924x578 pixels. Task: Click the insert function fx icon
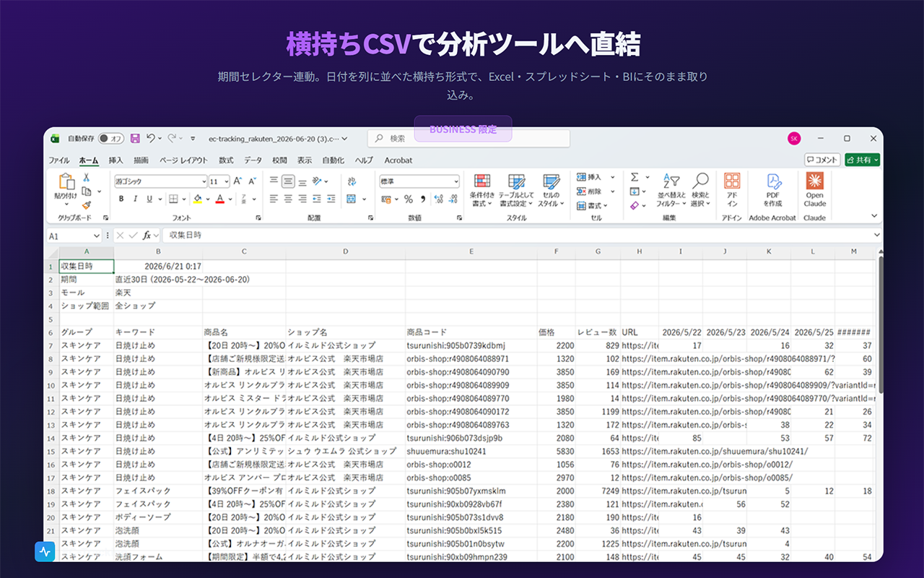pos(147,236)
